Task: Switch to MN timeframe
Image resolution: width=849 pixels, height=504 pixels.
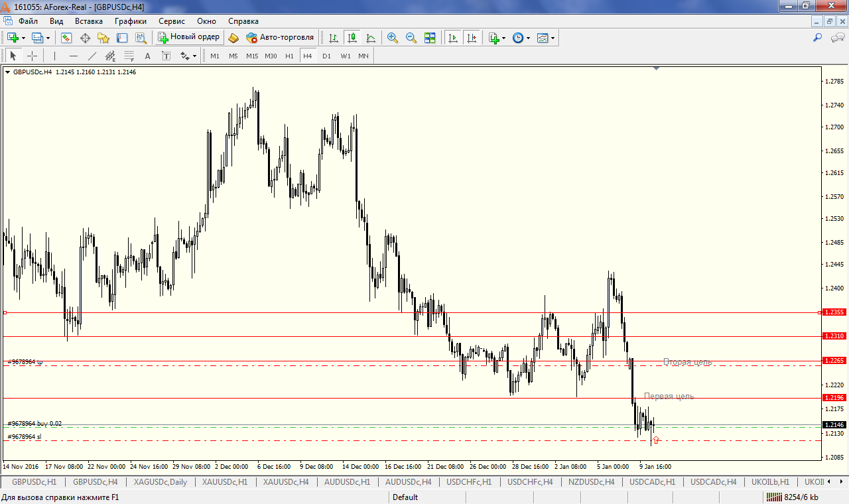Action: coord(363,56)
